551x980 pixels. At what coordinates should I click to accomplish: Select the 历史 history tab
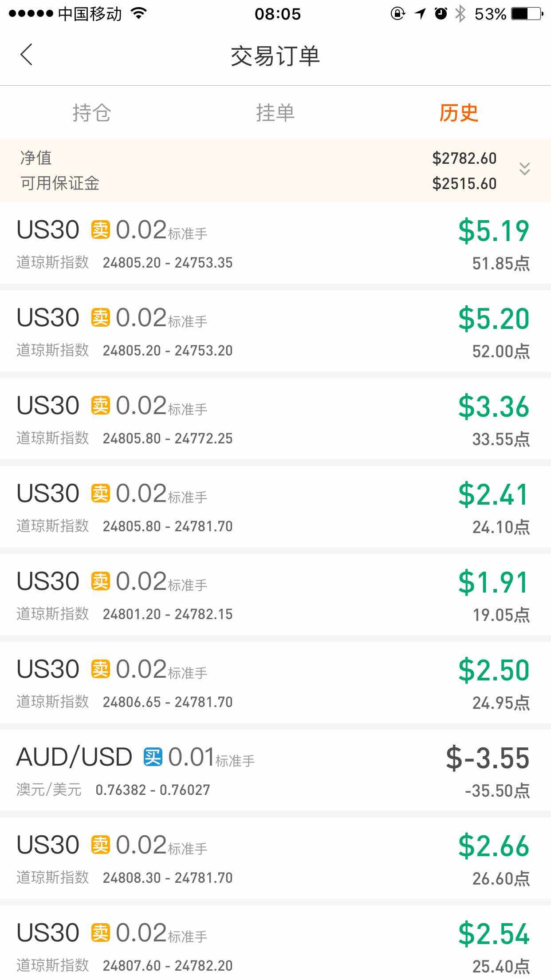(x=458, y=113)
